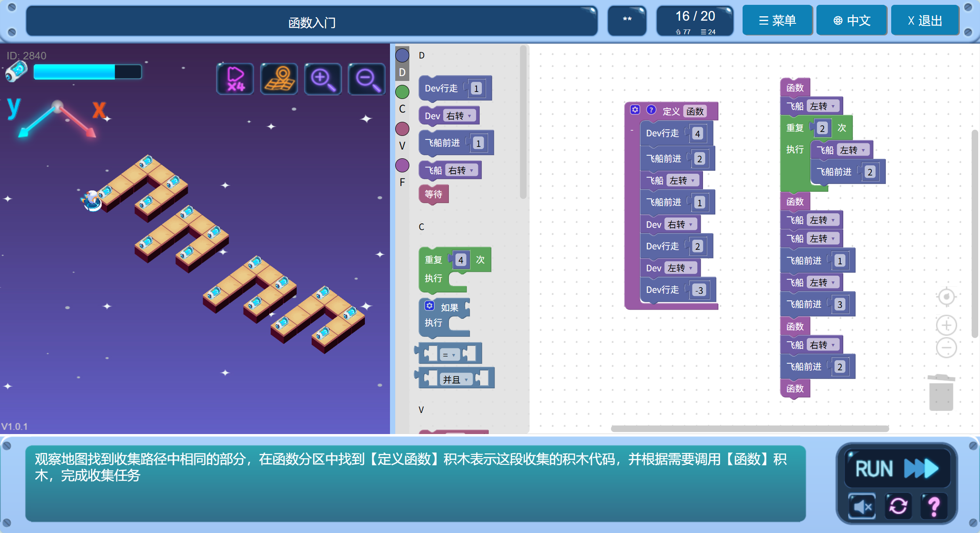Open help question mark beside reset

(x=933, y=506)
